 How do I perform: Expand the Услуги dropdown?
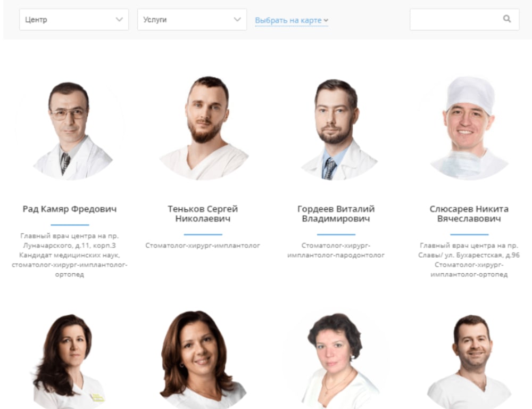pyautogui.click(x=192, y=20)
